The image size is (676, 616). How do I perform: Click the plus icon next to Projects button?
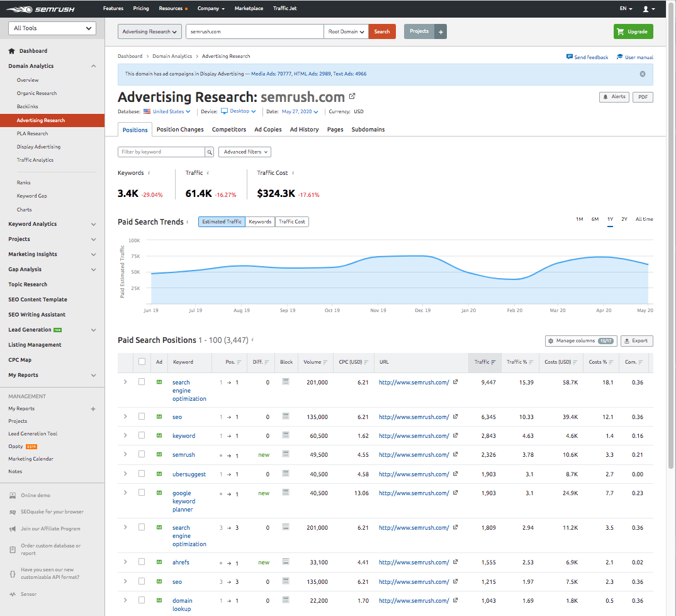(441, 31)
